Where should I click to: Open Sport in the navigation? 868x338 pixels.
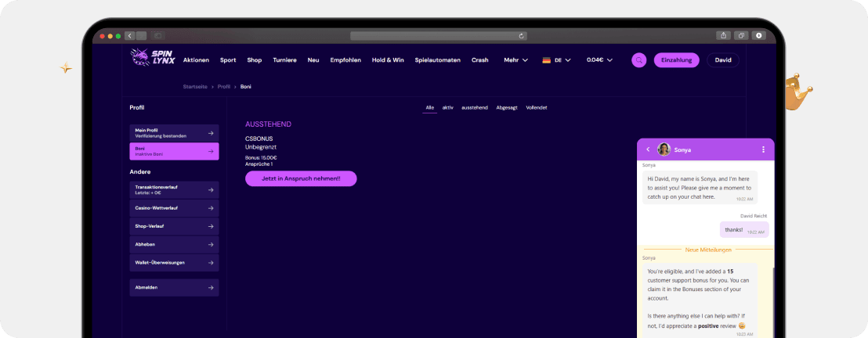pyautogui.click(x=228, y=60)
